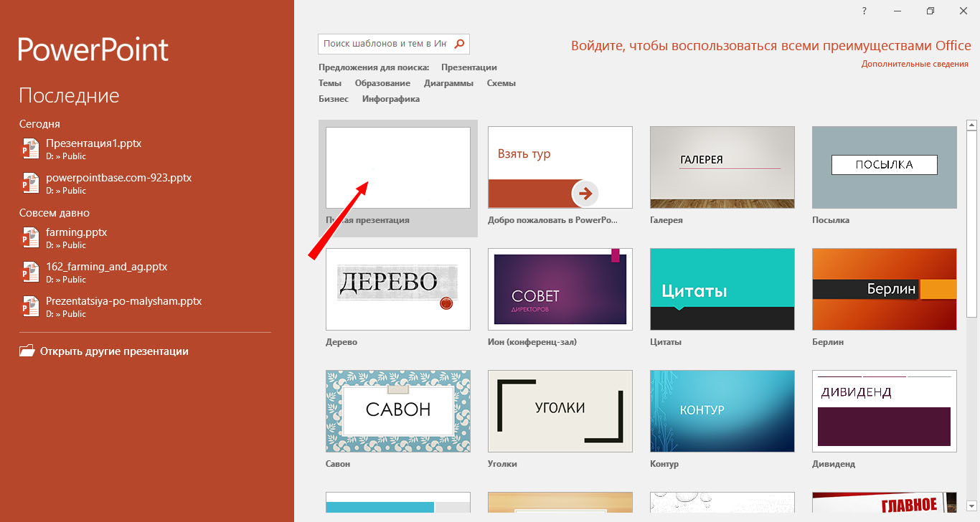Minimize the PowerPoint window
This screenshot has width=980, height=522.
coord(897,11)
